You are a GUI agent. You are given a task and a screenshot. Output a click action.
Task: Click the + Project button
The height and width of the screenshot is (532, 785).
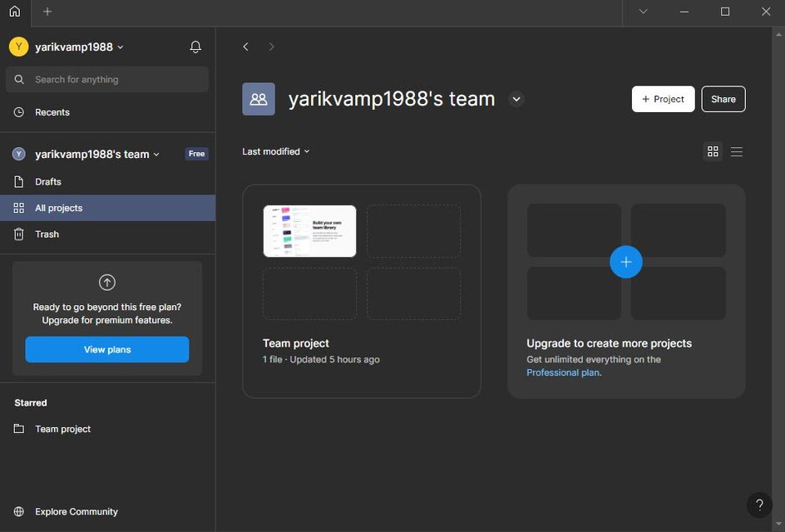[x=663, y=99]
